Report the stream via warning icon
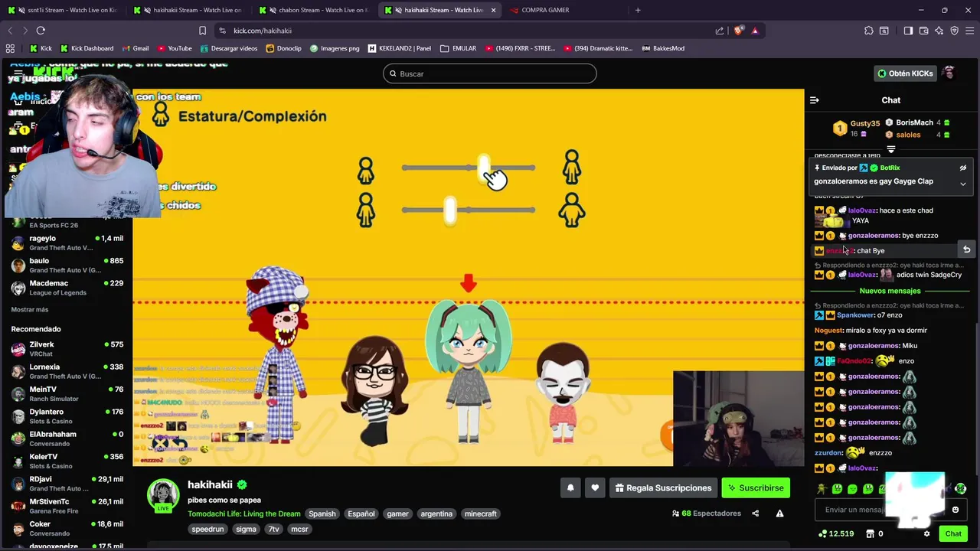This screenshot has height=551, width=980. click(x=779, y=514)
